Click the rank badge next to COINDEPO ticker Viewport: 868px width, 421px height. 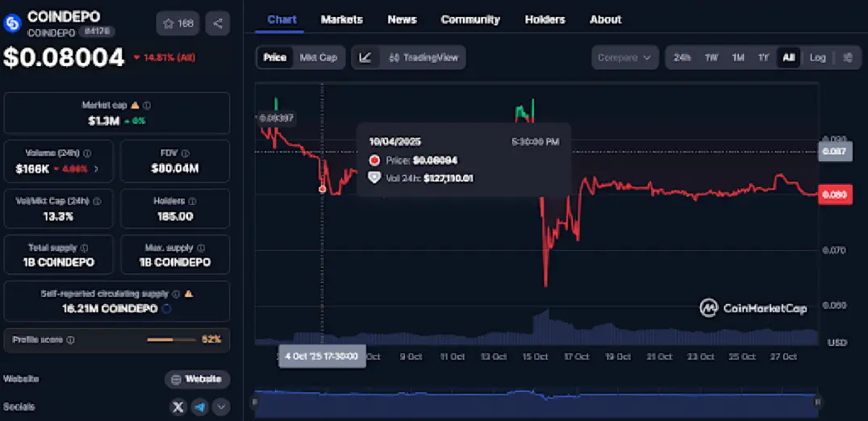click(x=96, y=32)
